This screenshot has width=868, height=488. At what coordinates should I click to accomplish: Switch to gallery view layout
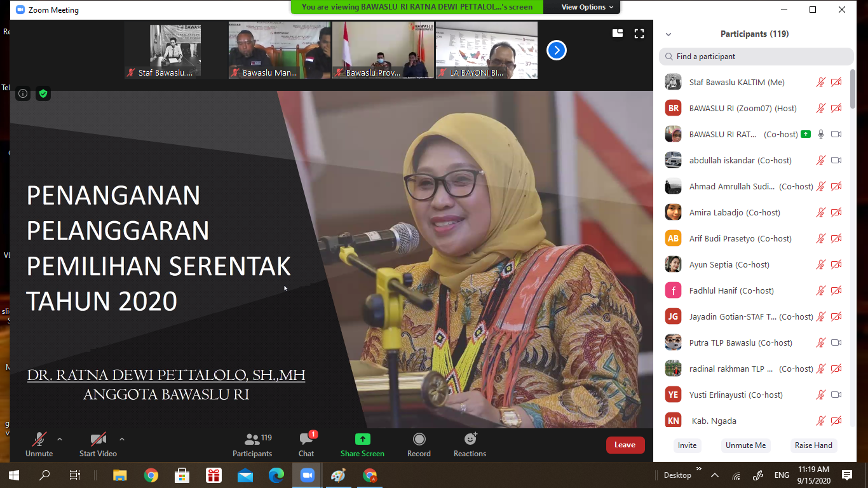coord(617,33)
